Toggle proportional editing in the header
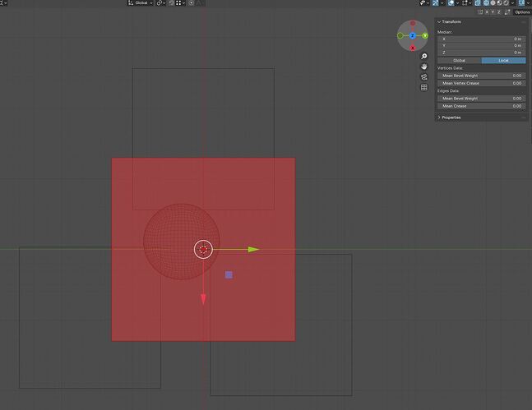The image size is (532, 410). click(192, 3)
